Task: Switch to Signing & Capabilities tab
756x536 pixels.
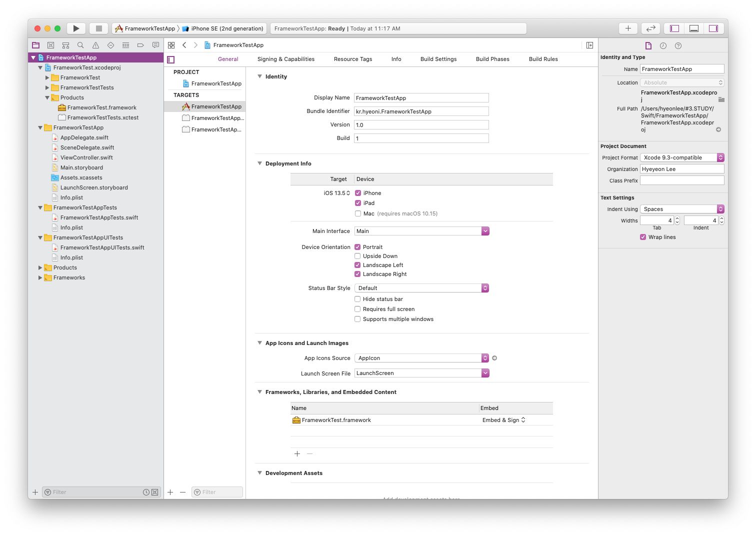Action: pos(286,59)
